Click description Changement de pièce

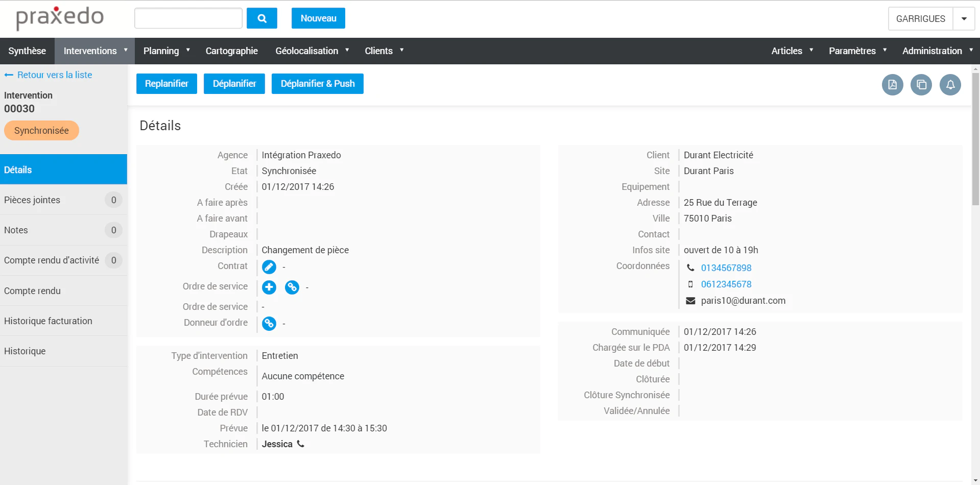(x=305, y=250)
